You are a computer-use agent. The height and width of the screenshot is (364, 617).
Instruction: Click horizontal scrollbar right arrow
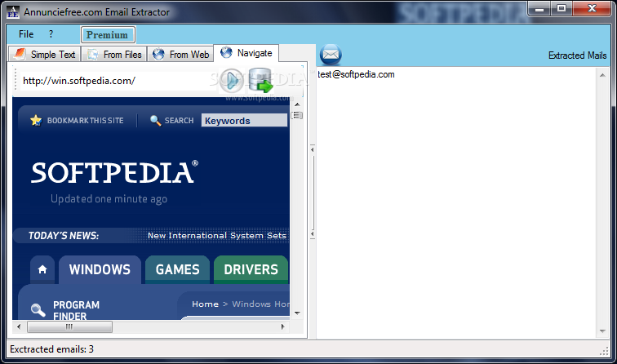pos(282,326)
